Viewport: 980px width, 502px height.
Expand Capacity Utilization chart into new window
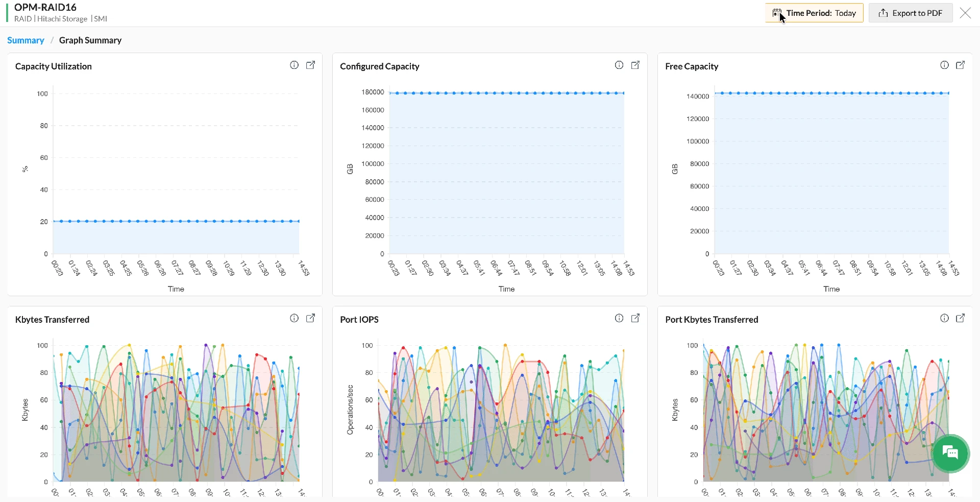pos(311,65)
